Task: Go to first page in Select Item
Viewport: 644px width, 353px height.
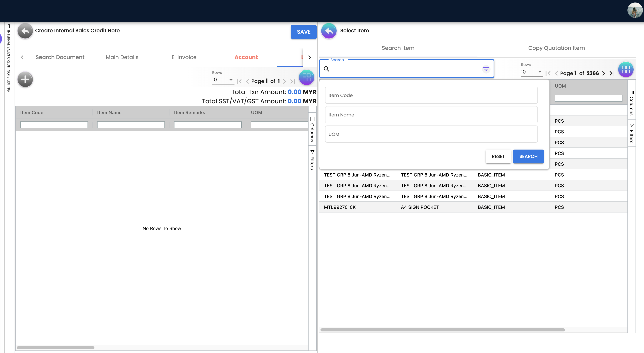Action: [548, 73]
